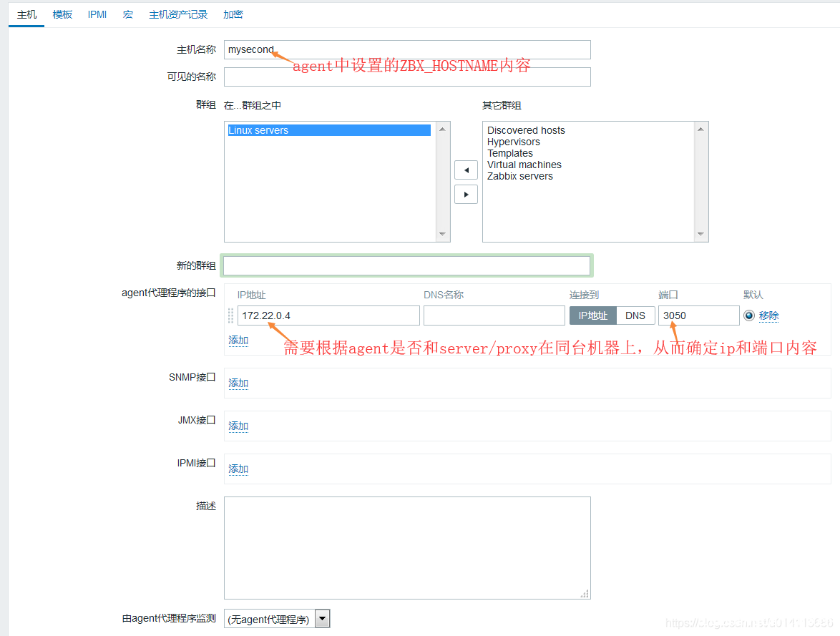Open the 由agent代理程序监测 proxy dropdown
Viewport: 840px width, 636px height.
pos(321,617)
